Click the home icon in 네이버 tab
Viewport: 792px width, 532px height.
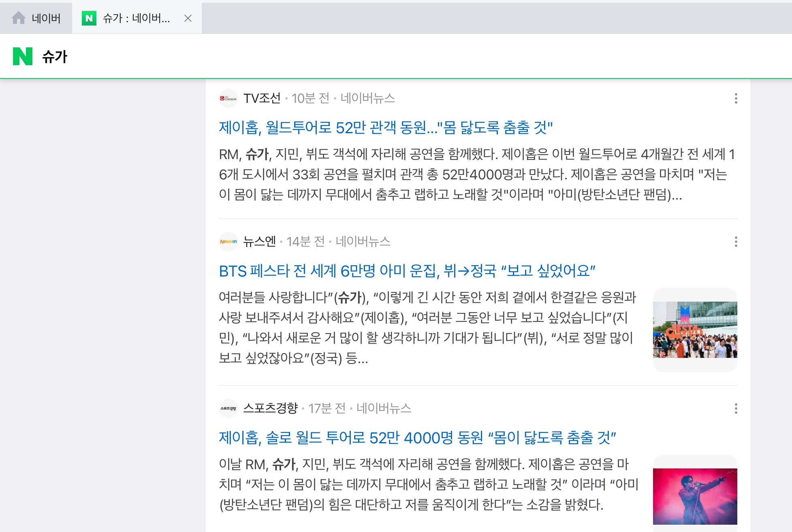(19, 18)
